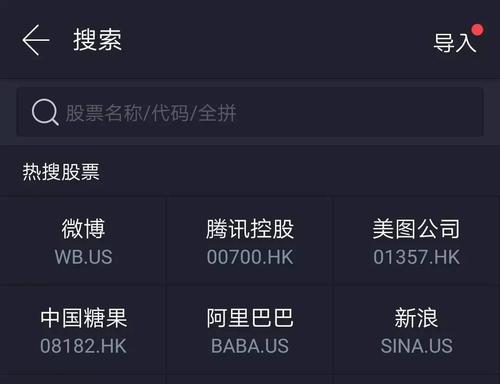The image size is (500, 384).
Task: Tap the red notification dot on 导入
Action: (478, 30)
